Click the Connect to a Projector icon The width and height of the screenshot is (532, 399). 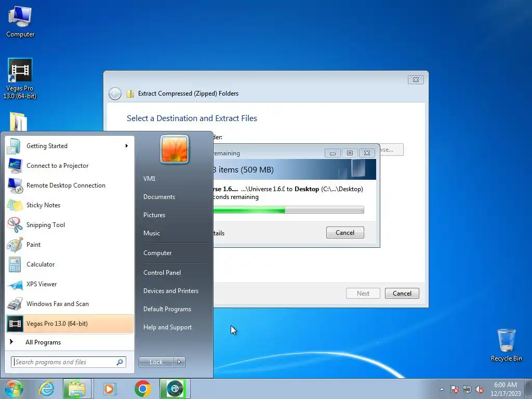click(15, 166)
